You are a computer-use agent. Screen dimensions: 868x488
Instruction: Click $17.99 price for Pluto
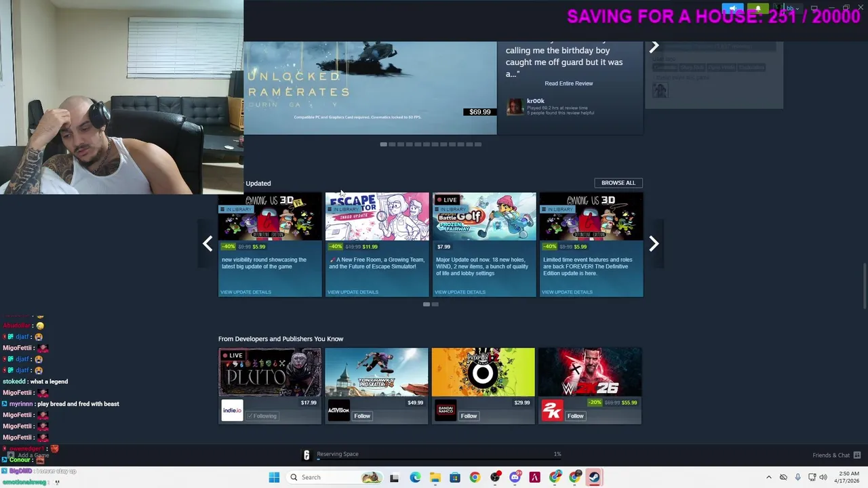click(309, 403)
